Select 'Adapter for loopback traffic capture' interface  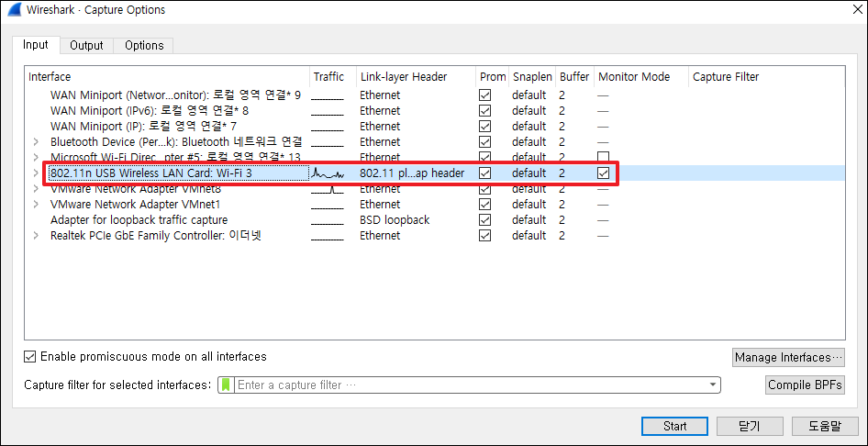[139, 219]
